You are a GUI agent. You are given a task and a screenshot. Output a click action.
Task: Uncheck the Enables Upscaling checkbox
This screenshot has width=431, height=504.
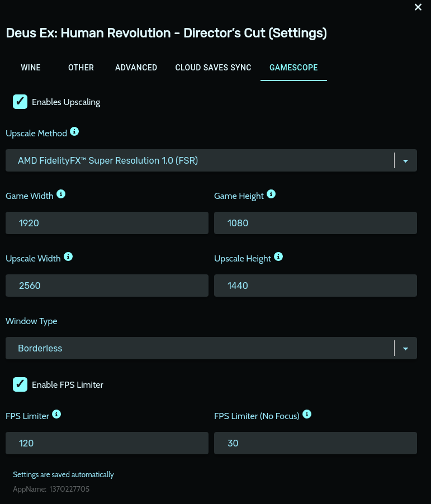[20, 102]
